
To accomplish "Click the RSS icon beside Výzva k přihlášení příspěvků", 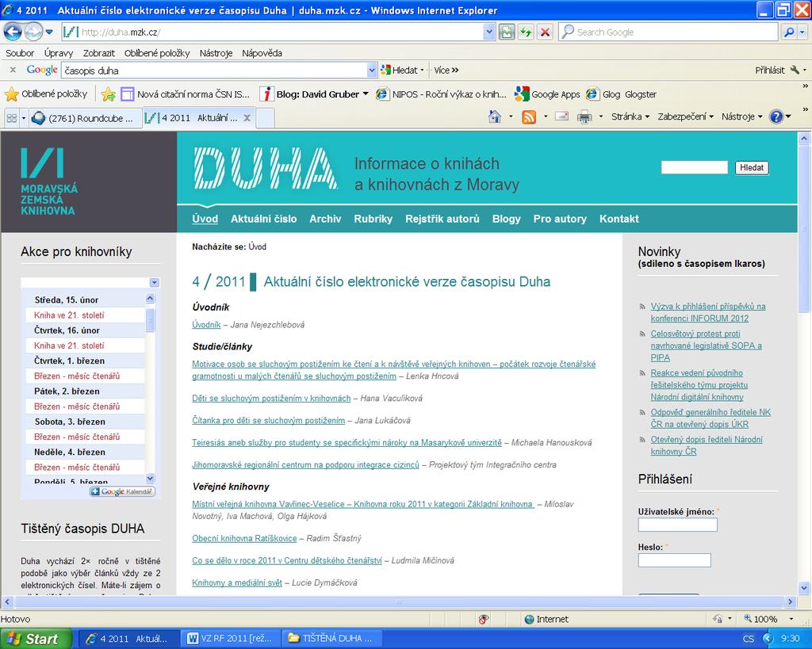I will point(642,307).
